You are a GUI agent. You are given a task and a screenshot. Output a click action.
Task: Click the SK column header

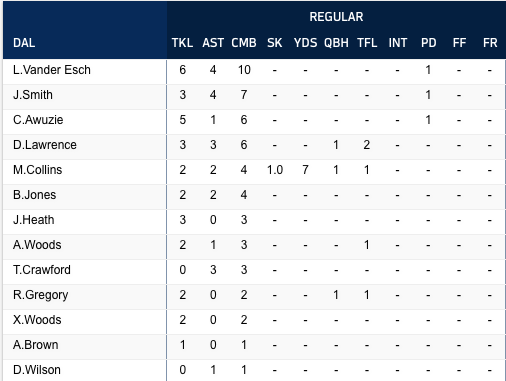(x=274, y=43)
